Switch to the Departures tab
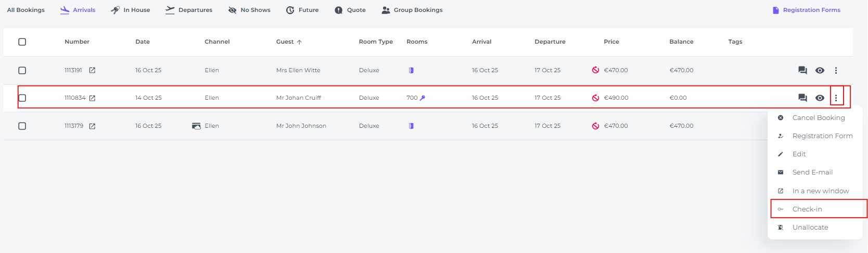868x253 pixels. tap(189, 10)
